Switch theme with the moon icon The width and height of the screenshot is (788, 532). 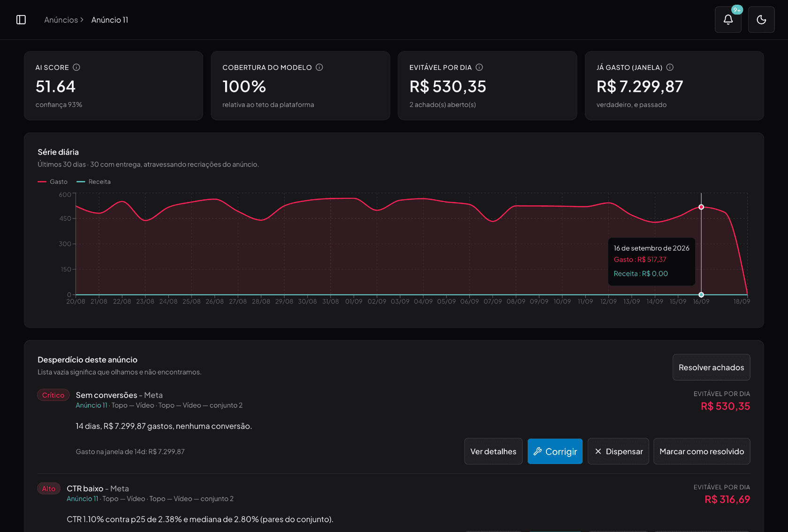coord(761,20)
